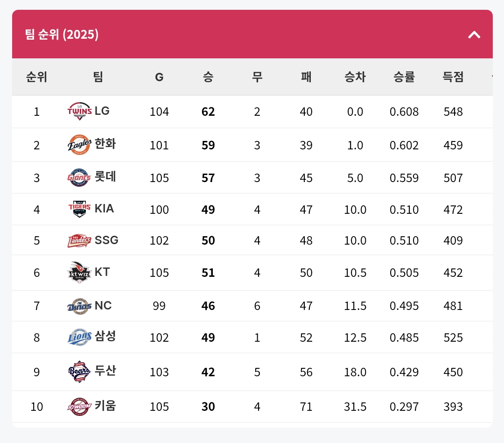Click the 순위 column header

[x=36, y=77]
